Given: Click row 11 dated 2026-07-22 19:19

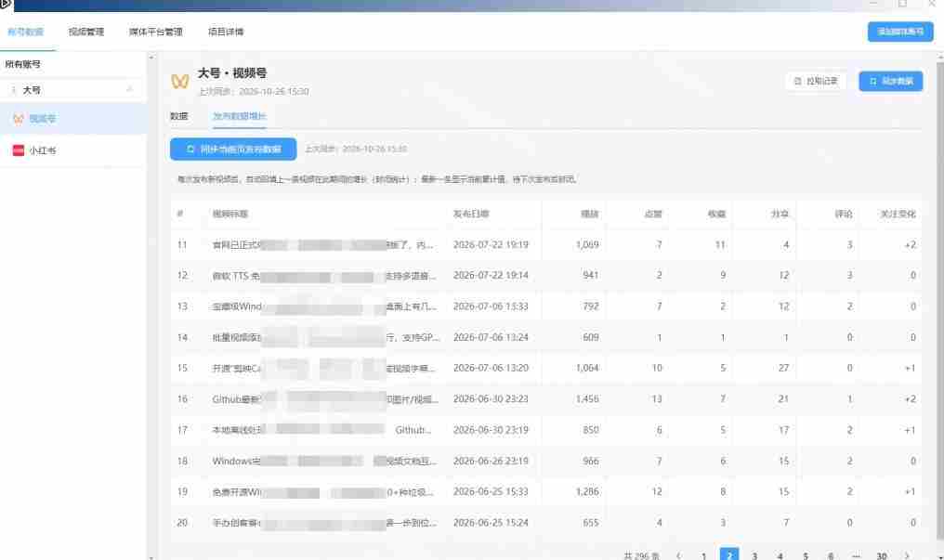Looking at the screenshot, I should (546, 245).
